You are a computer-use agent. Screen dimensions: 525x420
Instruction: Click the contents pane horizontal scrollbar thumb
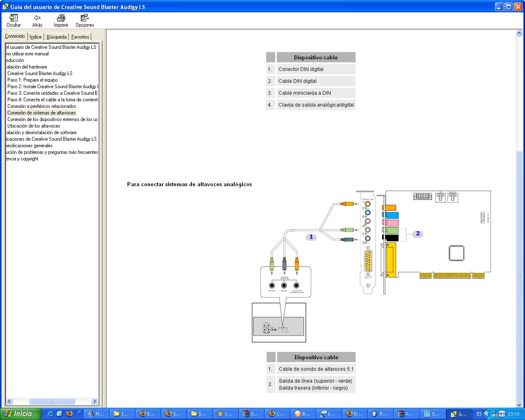52,402
